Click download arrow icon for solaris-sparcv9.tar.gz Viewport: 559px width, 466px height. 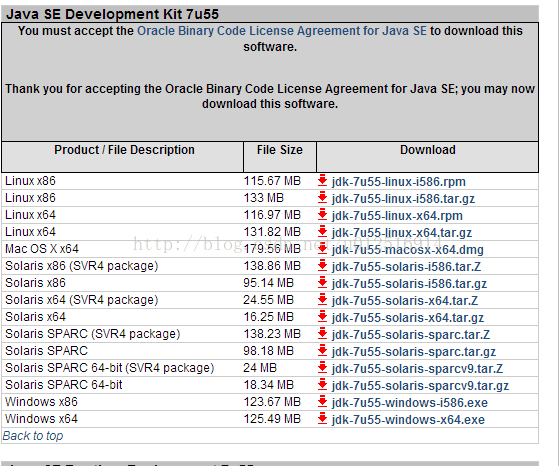322,385
